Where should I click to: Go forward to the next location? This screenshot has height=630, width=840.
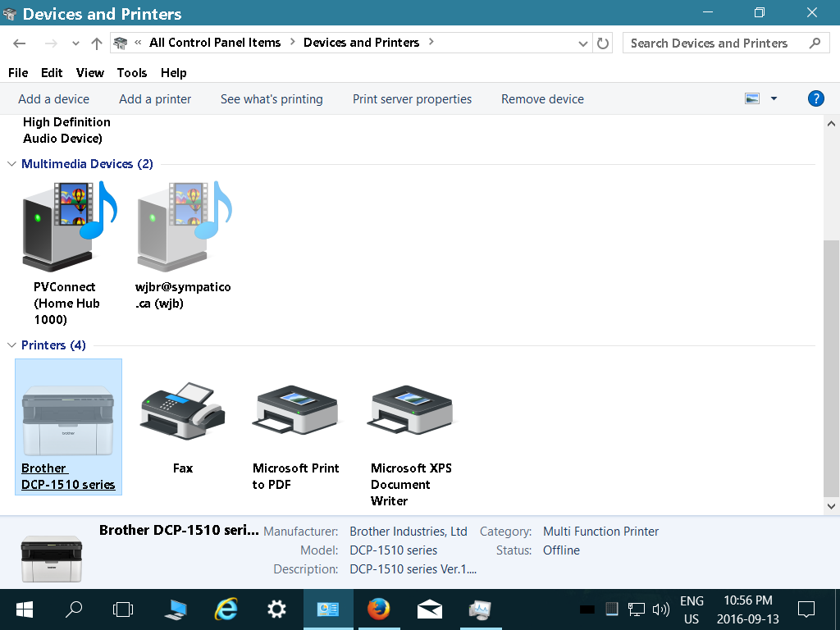(x=51, y=43)
